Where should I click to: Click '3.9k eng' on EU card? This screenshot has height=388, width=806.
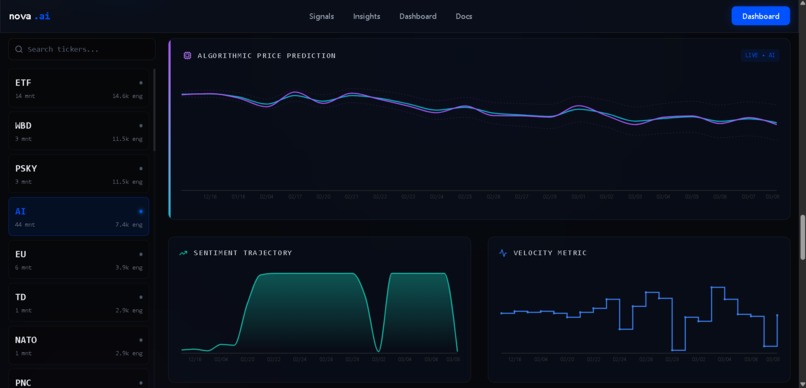(129, 268)
